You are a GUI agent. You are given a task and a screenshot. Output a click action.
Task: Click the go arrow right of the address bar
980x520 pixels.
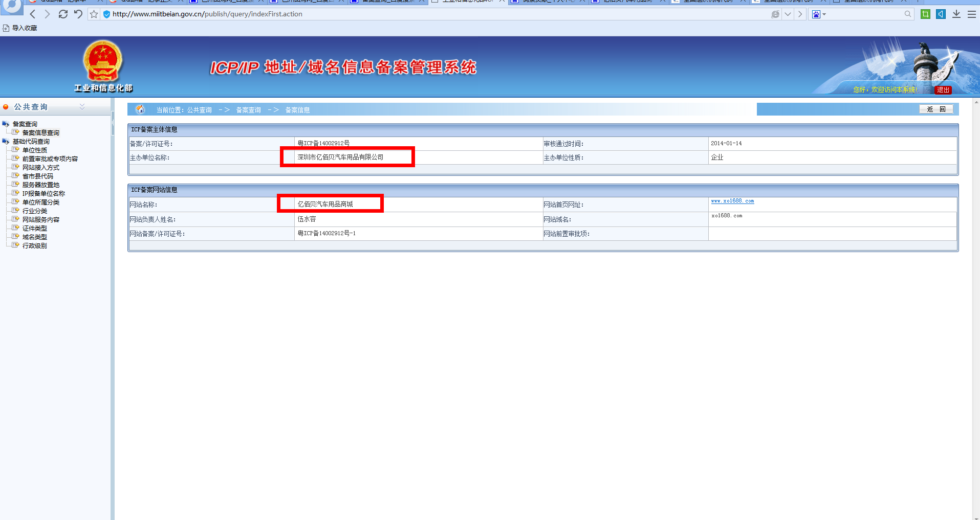(800, 14)
